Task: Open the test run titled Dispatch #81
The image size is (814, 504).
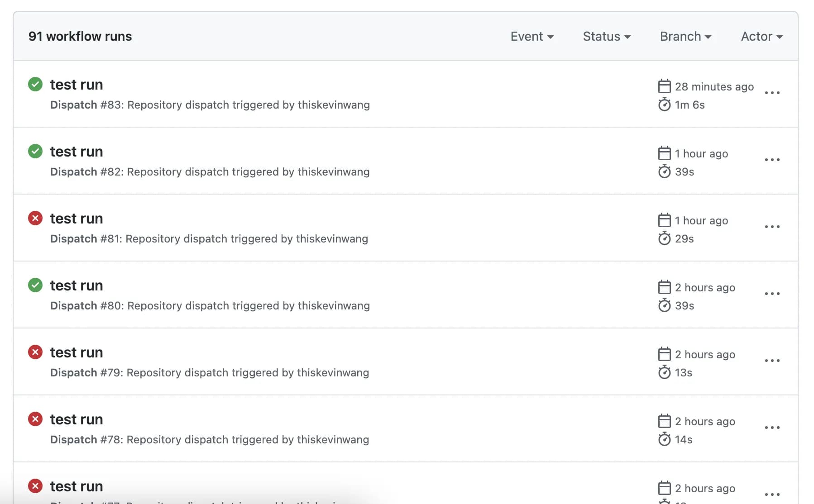Action: tap(77, 219)
